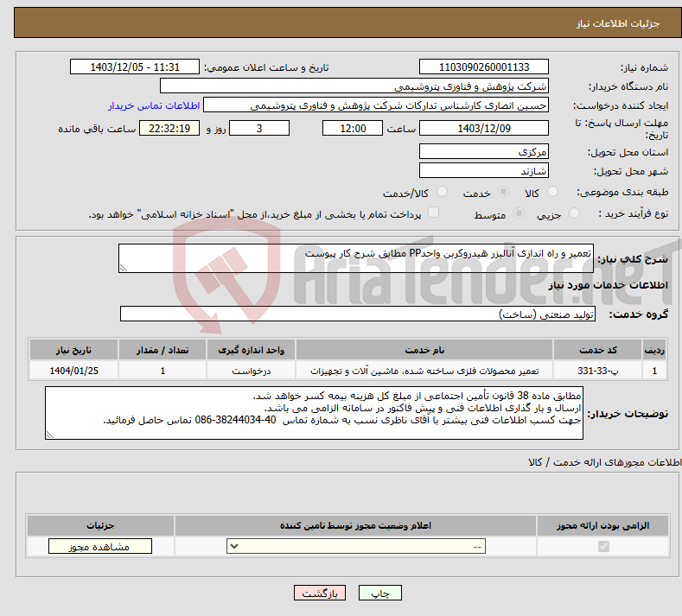Click the unit cell درخواست

click(251, 371)
